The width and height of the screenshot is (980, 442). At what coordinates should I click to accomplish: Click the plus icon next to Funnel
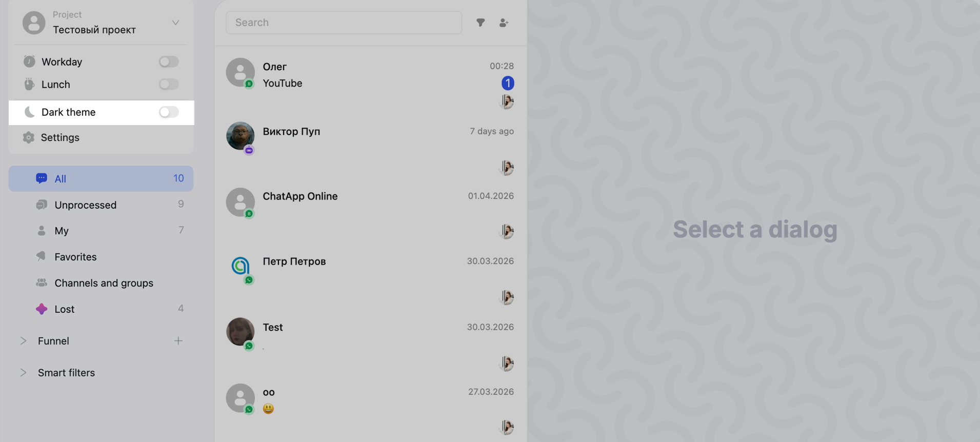tap(178, 341)
